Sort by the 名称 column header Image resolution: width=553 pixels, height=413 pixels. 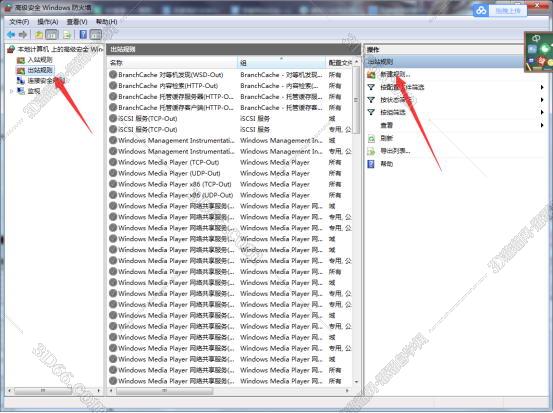tap(172, 63)
